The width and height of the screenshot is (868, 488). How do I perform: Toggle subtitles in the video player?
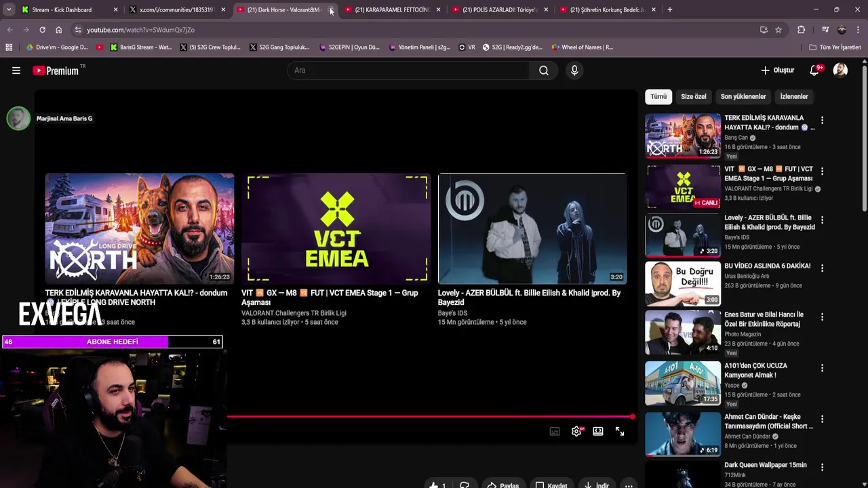pos(555,432)
